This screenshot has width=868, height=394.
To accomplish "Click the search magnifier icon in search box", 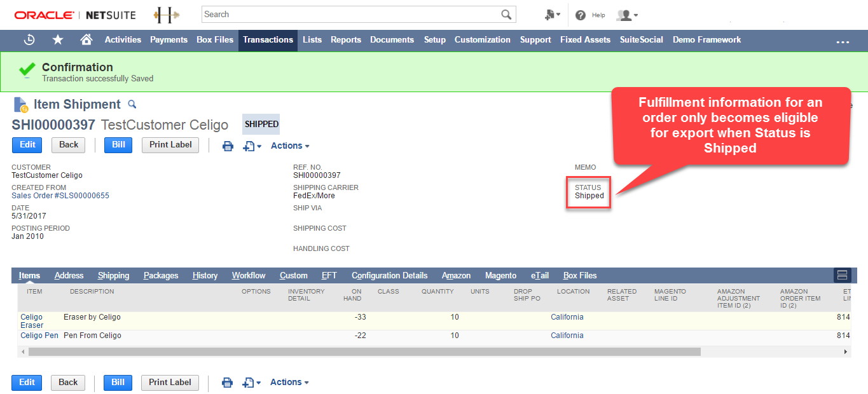I will pos(506,14).
